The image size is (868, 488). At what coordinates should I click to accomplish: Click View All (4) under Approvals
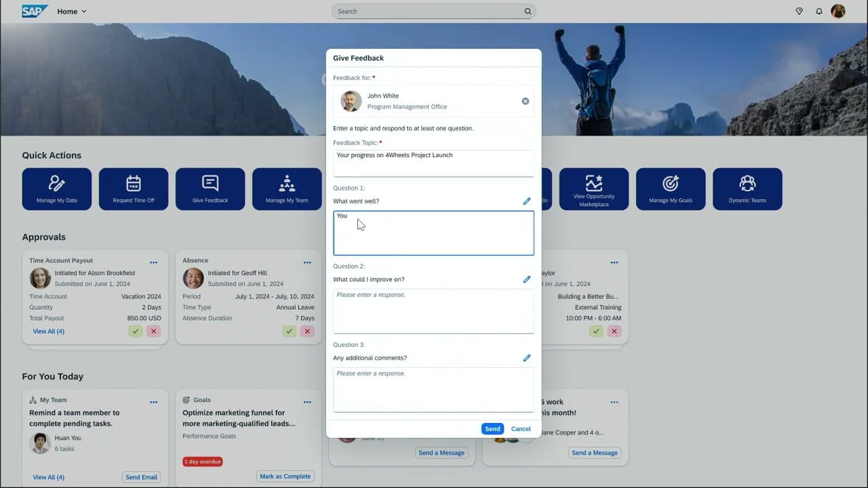click(49, 331)
